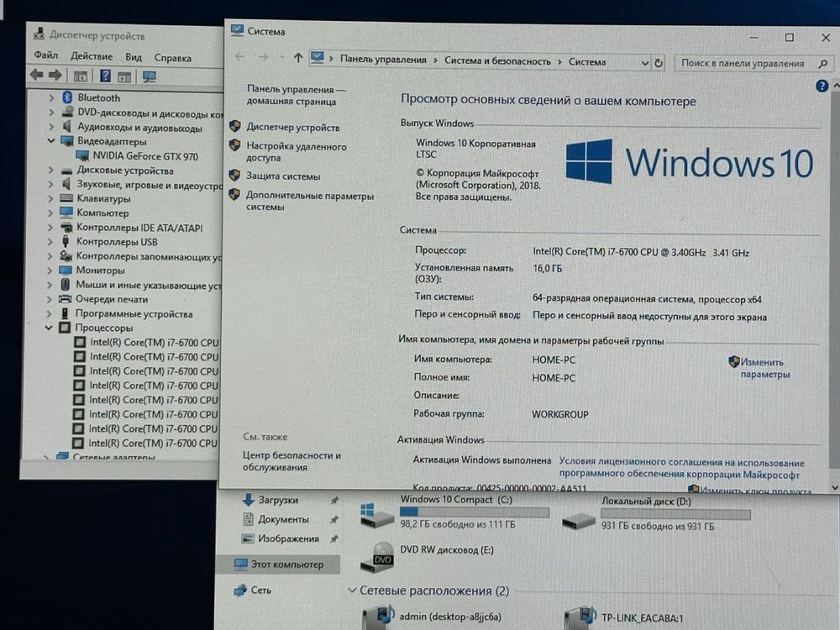The width and height of the screenshot is (840, 630).
Task: Open license agreement terms link
Action: tap(681, 468)
